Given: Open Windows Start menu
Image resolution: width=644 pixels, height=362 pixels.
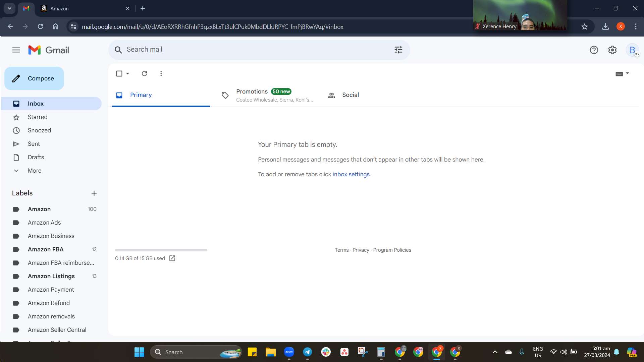Looking at the screenshot, I should (x=139, y=352).
